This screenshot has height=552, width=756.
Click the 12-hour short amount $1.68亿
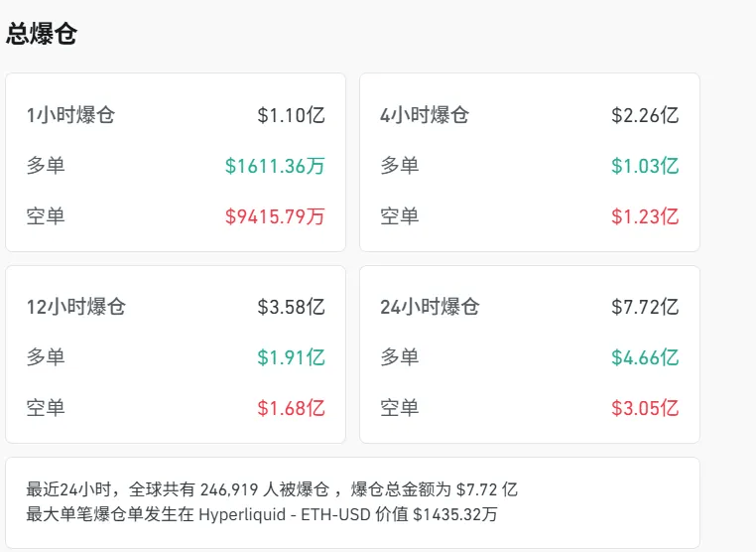[x=291, y=408]
